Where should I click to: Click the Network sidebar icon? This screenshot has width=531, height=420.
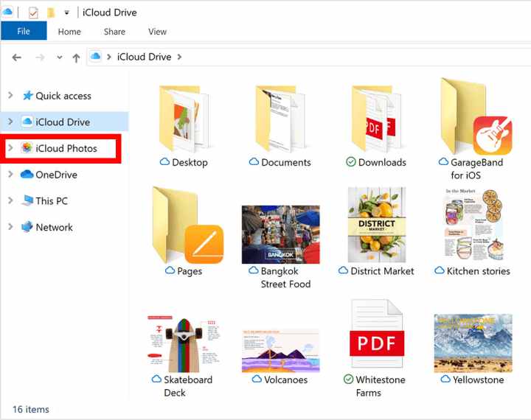pyautogui.click(x=27, y=227)
